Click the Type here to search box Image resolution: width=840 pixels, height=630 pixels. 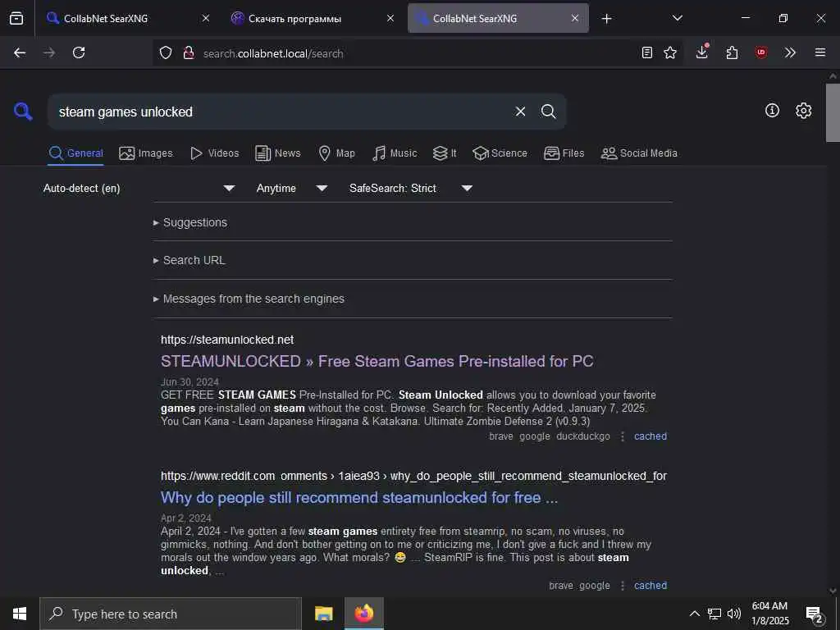click(x=171, y=614)
